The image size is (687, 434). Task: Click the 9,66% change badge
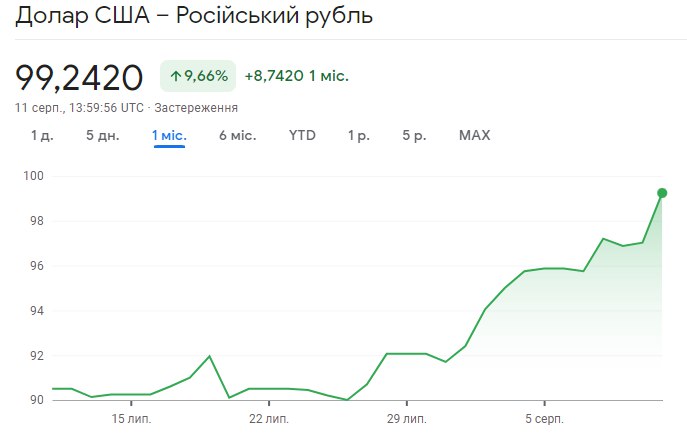tap(198, 76)
